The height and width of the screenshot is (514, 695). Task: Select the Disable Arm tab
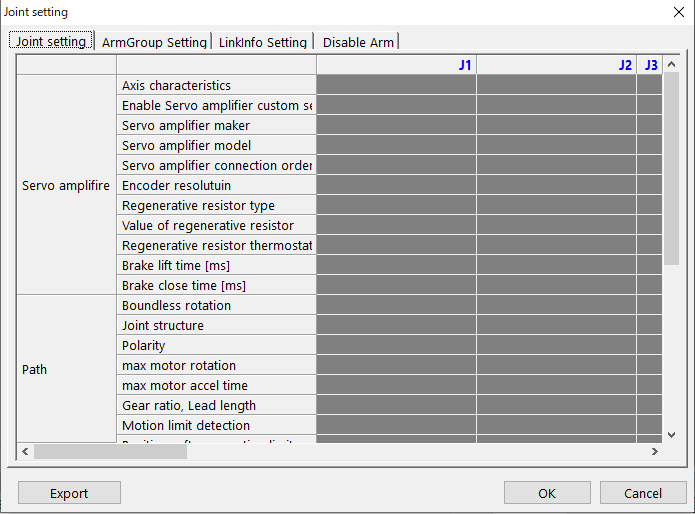click(358, 42)
